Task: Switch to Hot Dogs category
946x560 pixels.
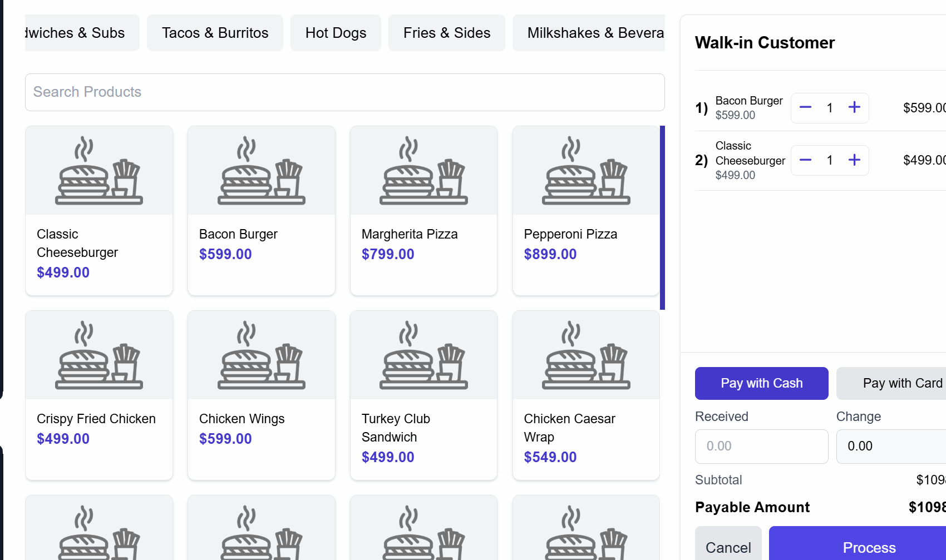Action: (x=336, y=33)
